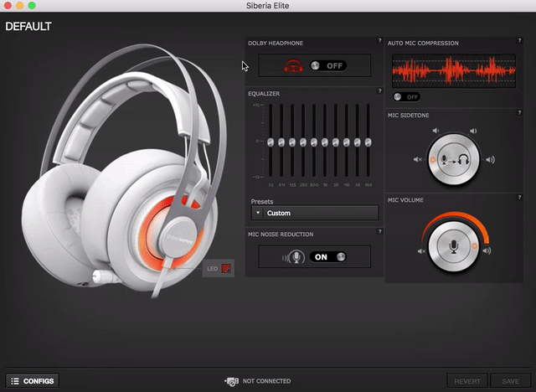This screenshot has width=536, height=392.
Task: Open the CONFIGS list
Action: 33,381
